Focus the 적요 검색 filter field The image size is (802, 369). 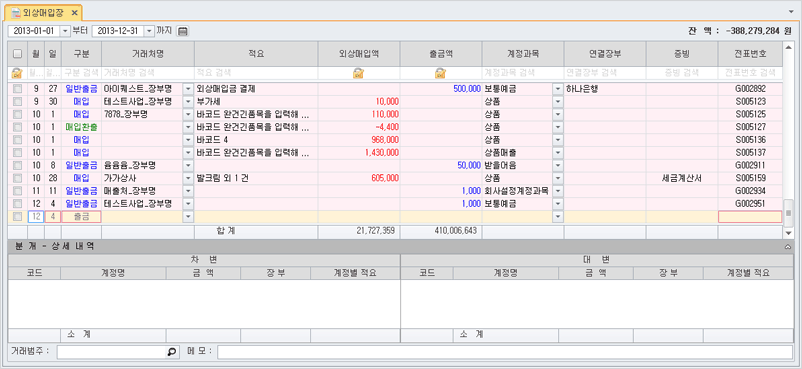(256, 73)
